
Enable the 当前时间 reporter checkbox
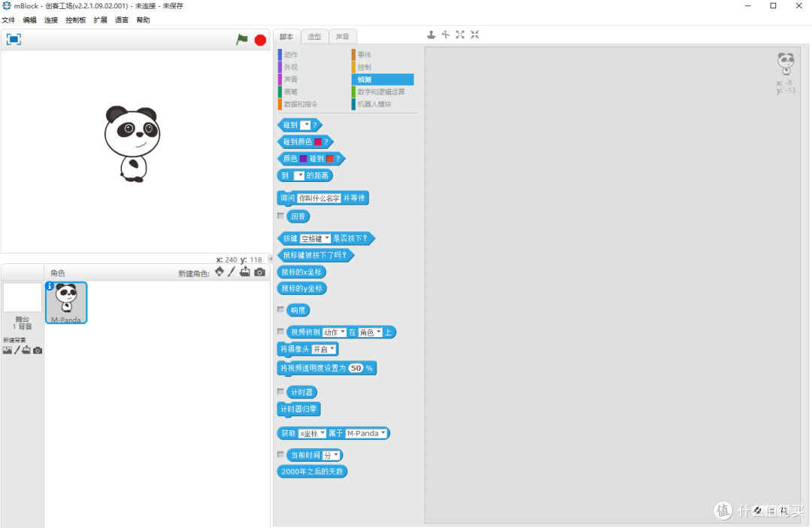[x=280, y=454]
